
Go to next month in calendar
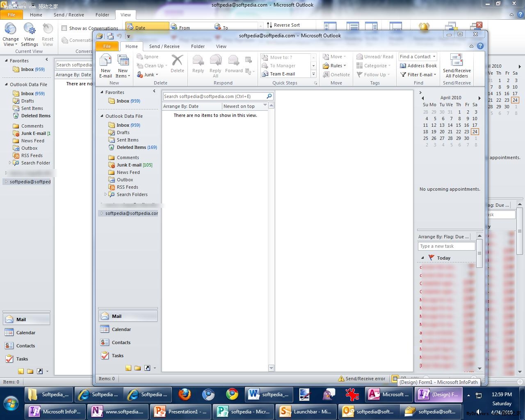[x=479, y=98]
